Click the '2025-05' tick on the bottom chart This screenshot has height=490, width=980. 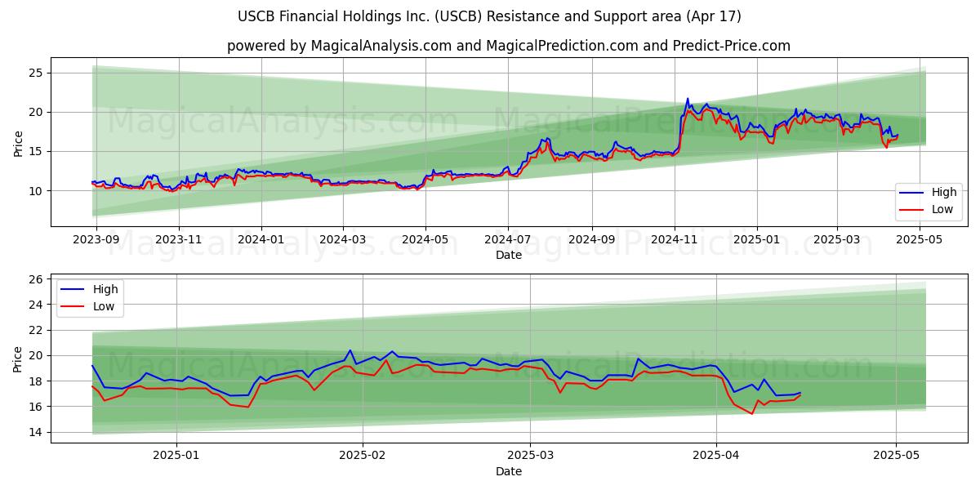point(896,456)
